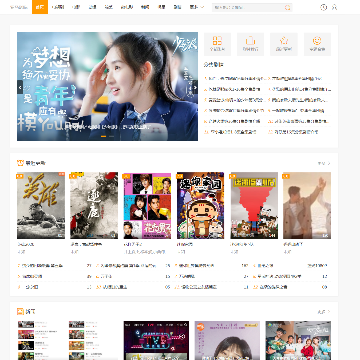Open the four-squares grid category tile

pos(217,44)
